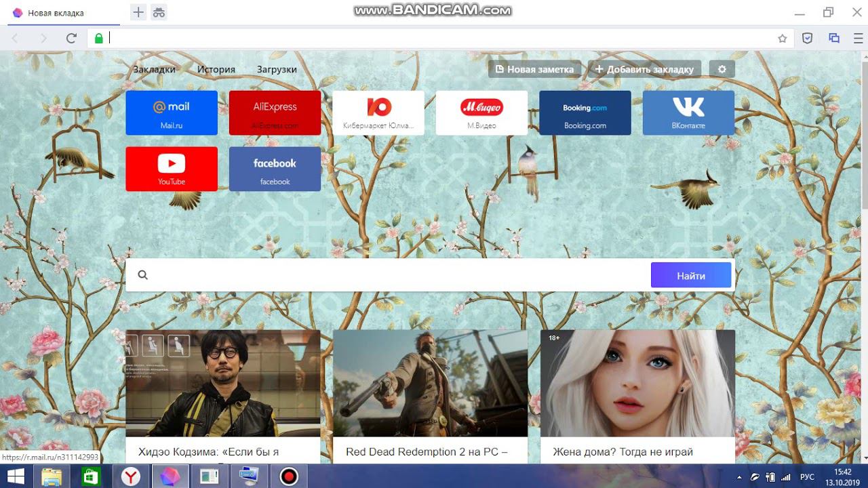
Task: Open the ВКонтакте tile
Action: (x=688, y=113)
